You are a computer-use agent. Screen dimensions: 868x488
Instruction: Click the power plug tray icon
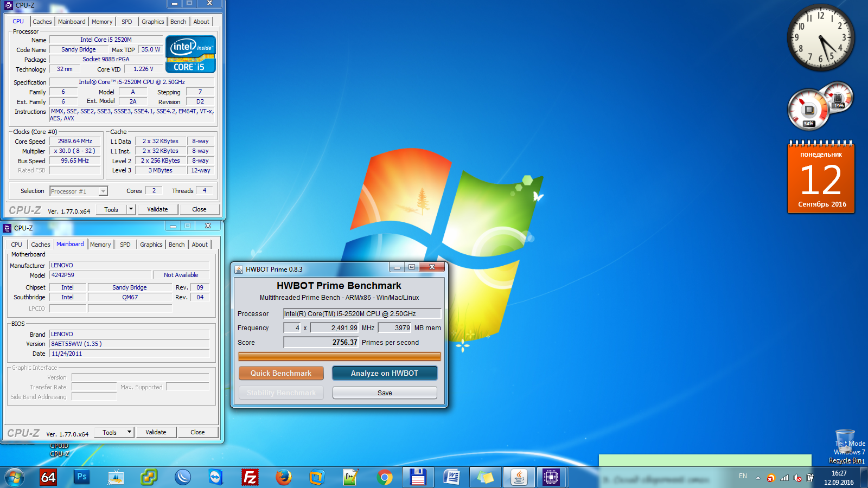(810, 478)
